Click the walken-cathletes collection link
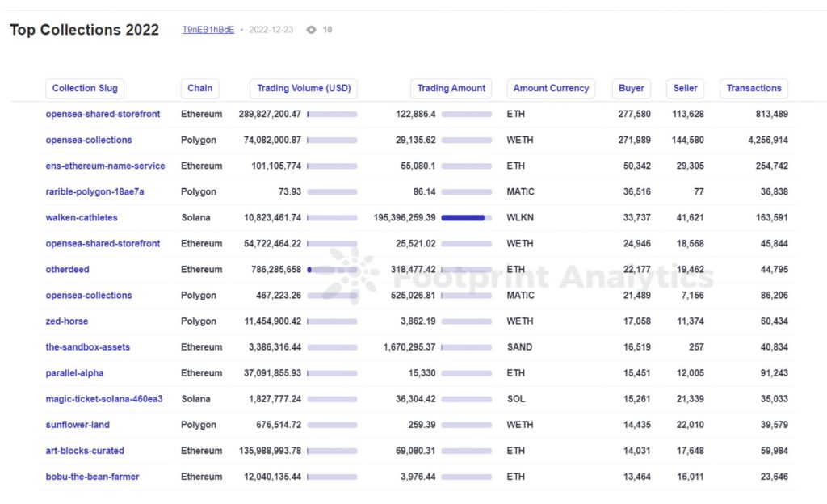The width and height of the screenshot is (827, 504). click(x=81, y=218)
